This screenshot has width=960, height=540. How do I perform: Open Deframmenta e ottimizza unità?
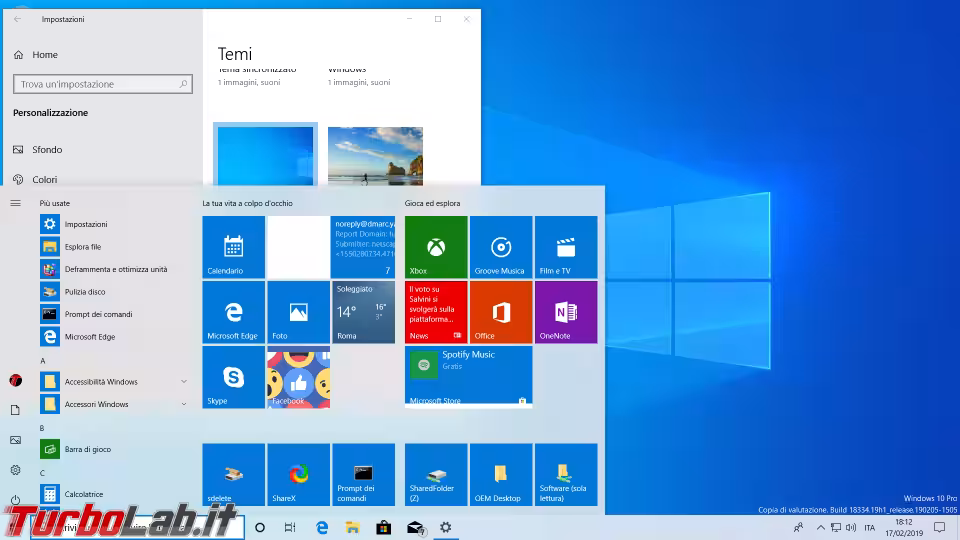click(114, 269)
